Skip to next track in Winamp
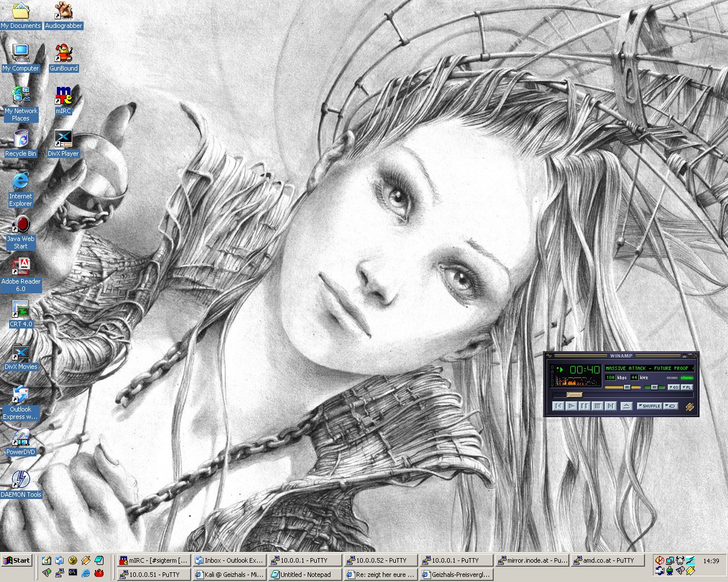The image size is (728, 582). 611,406
